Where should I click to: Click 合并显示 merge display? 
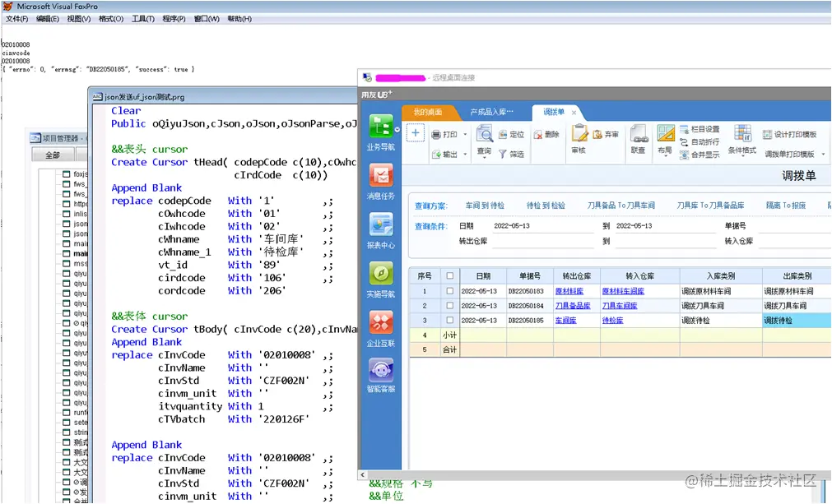pos(700,155)
